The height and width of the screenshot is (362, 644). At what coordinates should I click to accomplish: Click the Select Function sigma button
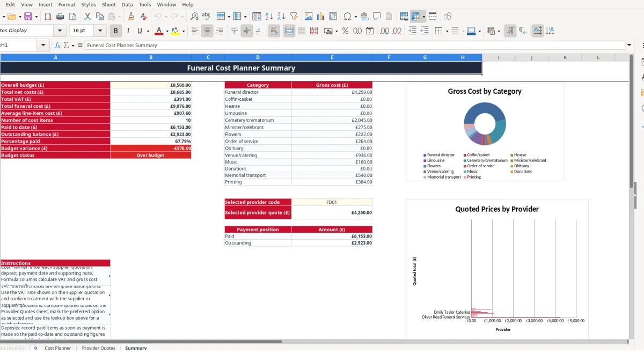click(66, 46)
